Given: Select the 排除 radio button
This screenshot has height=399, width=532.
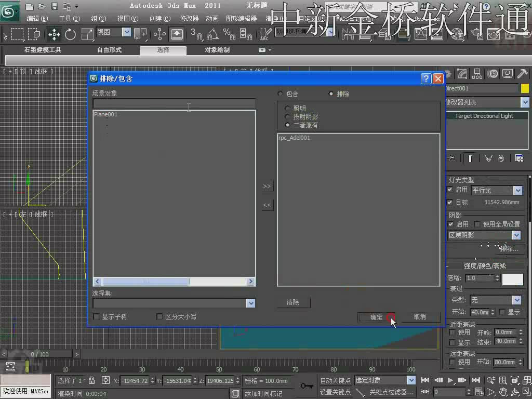Looking at the screenshot, I should [331, 94].
